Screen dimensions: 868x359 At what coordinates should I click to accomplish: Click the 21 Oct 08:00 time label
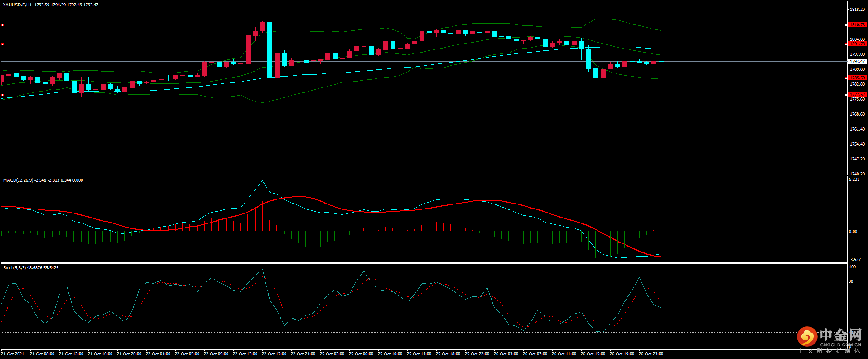pos(42,354)
